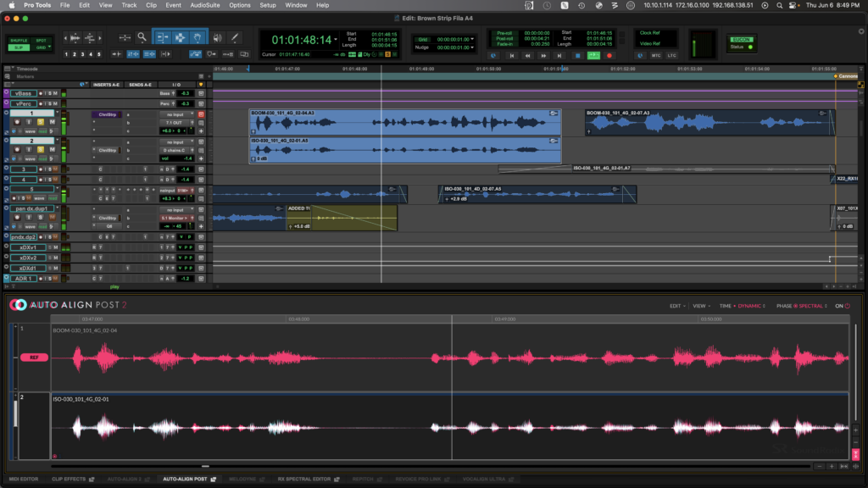Open track 1 input selector 'no input'

click(x=175, y=114)
